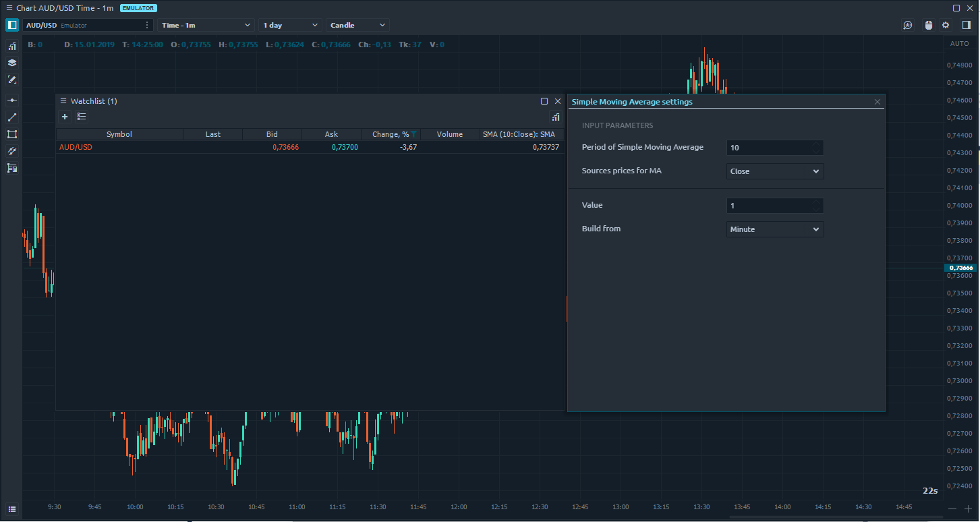Toggle the left toolbar panel button

[12, 25]
